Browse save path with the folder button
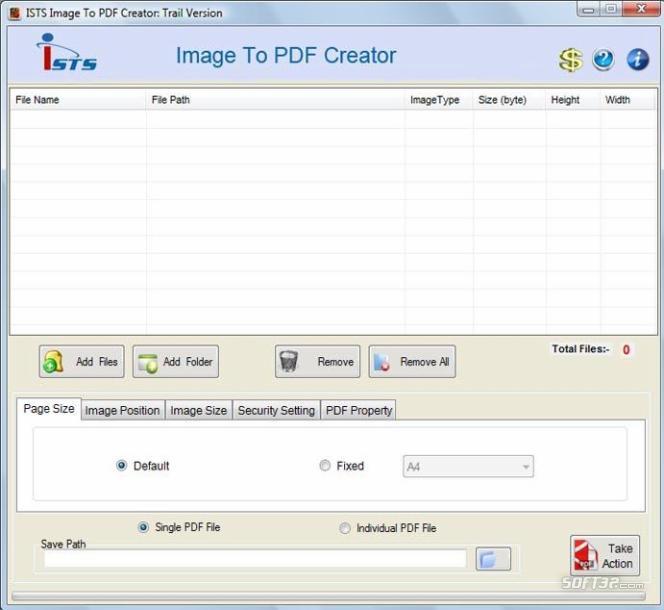The width and height of the screenshot is (664, 610). click(x=493, y=559)
